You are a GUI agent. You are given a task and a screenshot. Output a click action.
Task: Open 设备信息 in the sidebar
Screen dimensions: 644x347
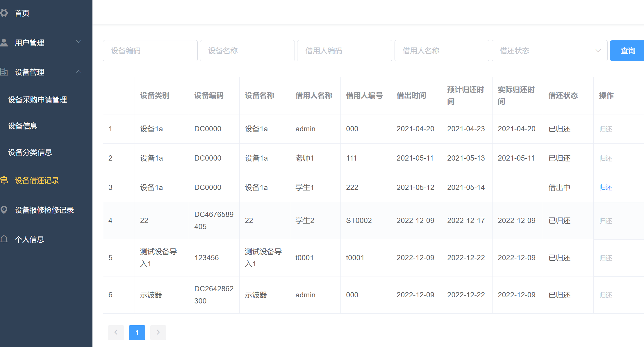click(23, 126)
